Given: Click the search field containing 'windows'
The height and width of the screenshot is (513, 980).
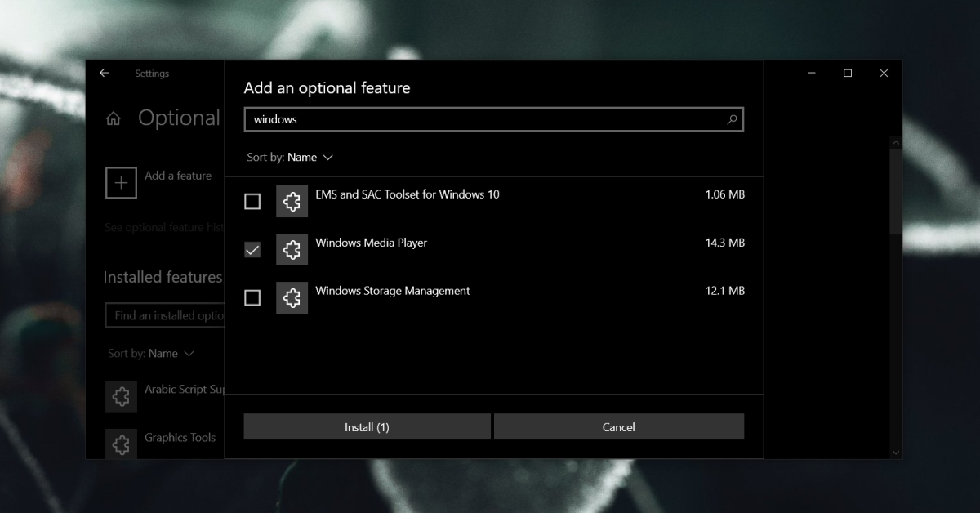Looking at the screenshot, I should coord(493,119).
